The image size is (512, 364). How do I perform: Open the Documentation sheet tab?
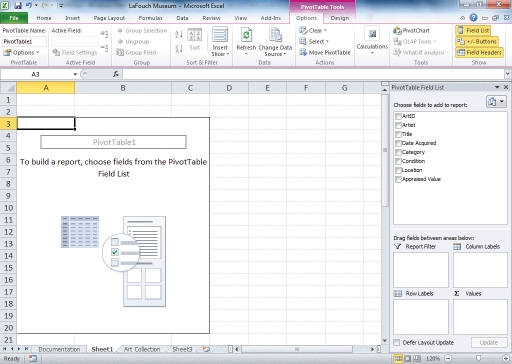59,349
